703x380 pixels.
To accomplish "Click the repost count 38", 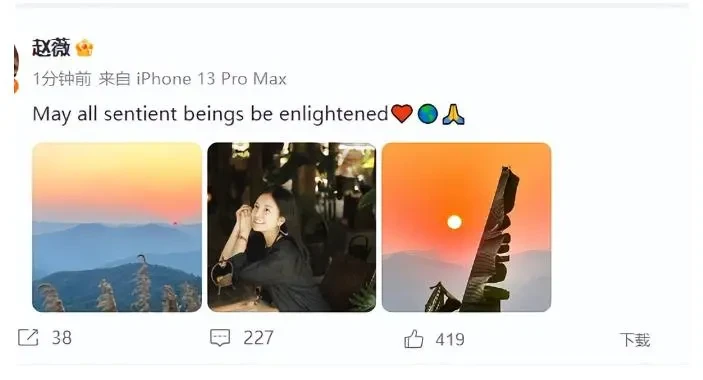I will pos(61,338).
